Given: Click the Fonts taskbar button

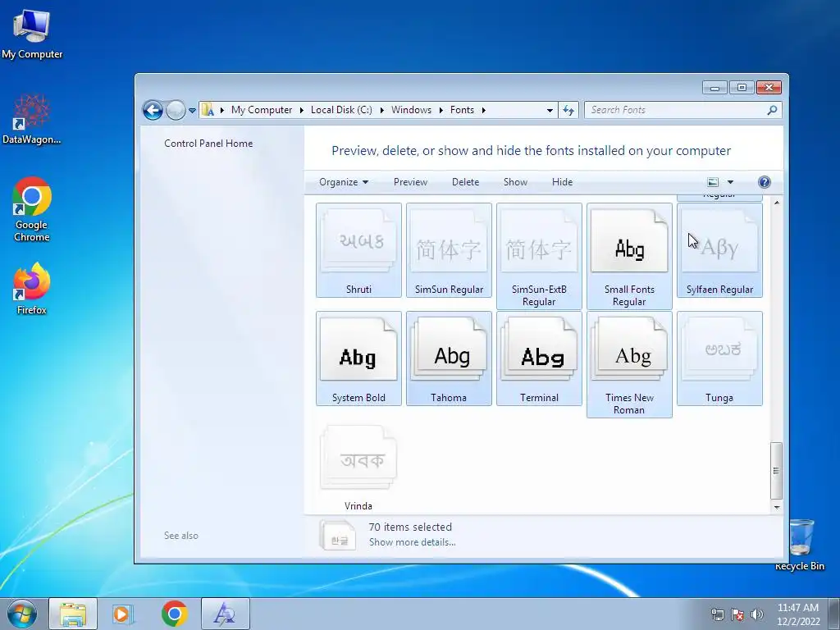Looking at the screenshot, I should [x=225, y=614].
